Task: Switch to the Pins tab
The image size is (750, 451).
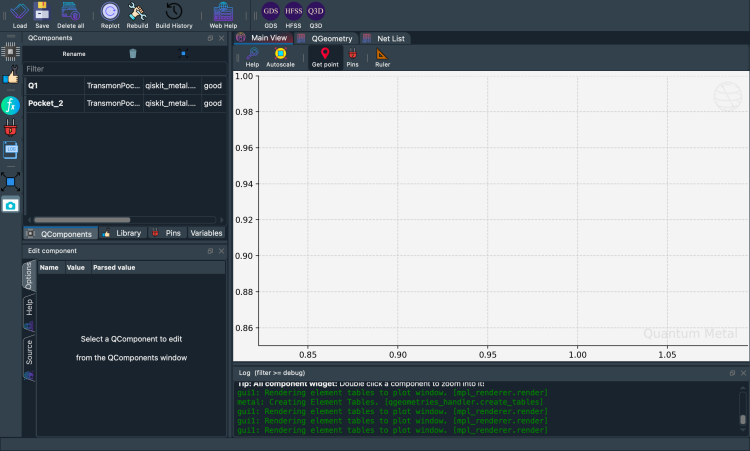Action: point(167,233)
